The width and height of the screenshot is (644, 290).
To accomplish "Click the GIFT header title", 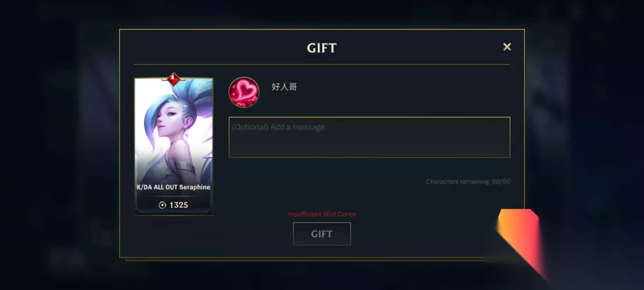I will (321, 48).
